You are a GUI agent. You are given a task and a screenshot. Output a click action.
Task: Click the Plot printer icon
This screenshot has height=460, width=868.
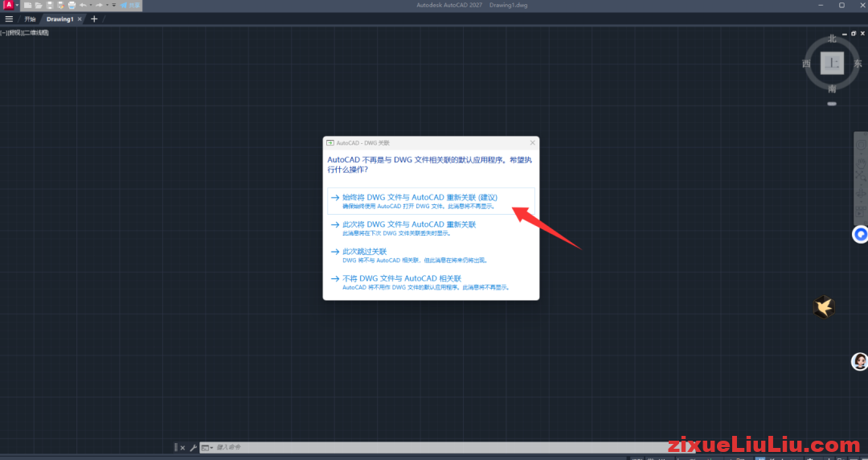[72, 5]
